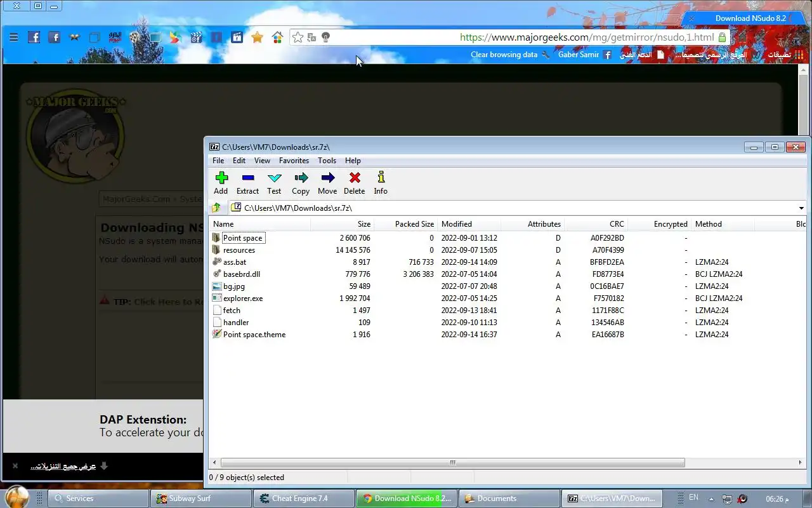This screenshot has width=812, height=508.
Task: Sort by Name column header
Action: point(259,224)
